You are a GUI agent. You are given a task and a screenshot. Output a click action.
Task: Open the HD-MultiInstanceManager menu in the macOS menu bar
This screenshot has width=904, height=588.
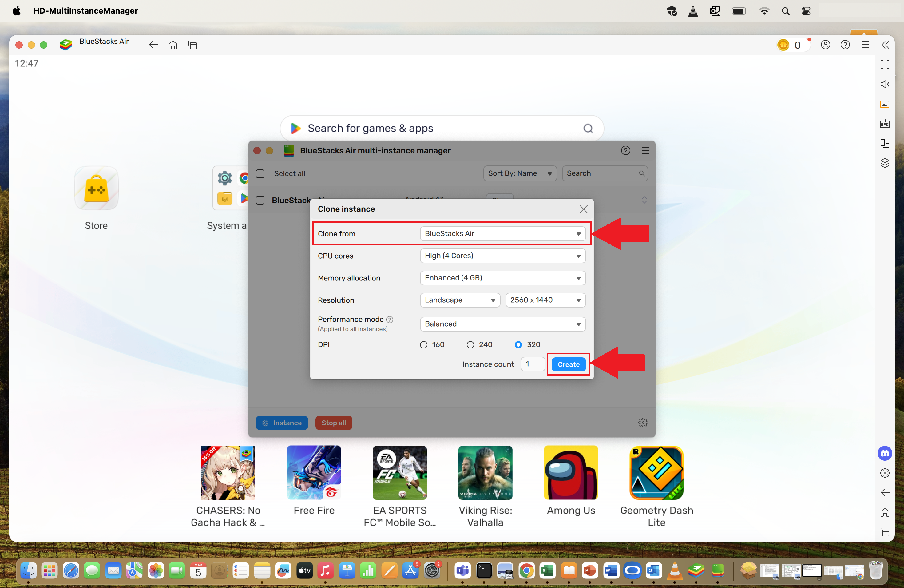[x=85, y=11]
